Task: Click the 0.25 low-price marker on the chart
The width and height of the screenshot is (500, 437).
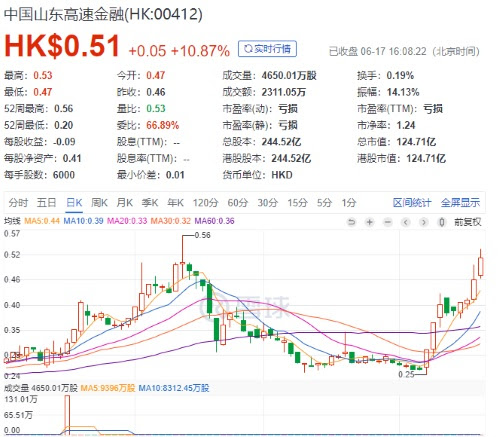Action: (x=406, y=374)
